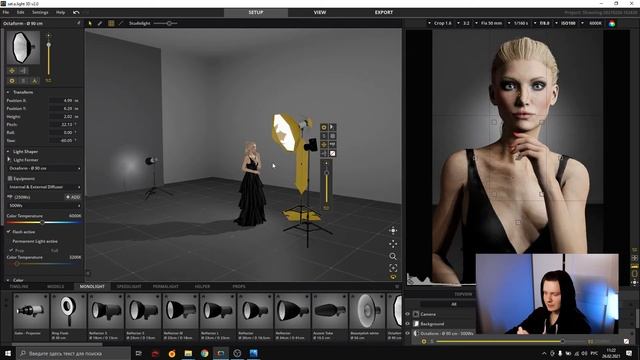The image size is (640, 360).
Task: Open the ISO100 dropdown
Action: (566, 24)
